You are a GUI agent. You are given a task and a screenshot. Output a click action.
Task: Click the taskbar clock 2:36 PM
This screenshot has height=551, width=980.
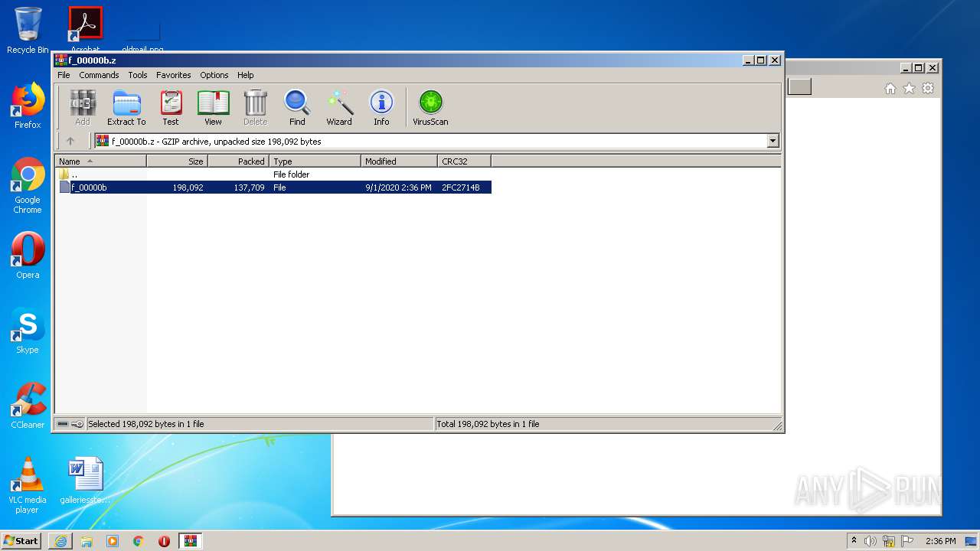(x=940, y=541)
